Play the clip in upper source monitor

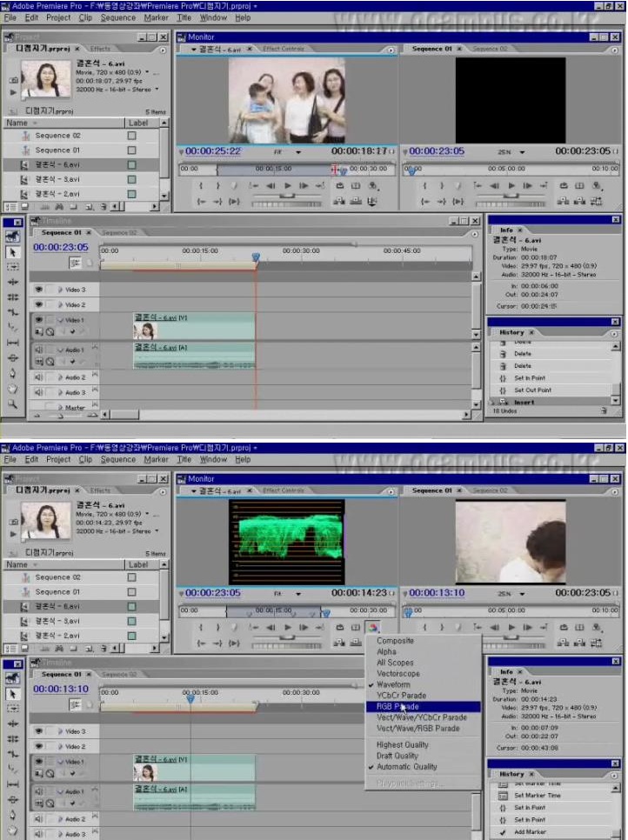(288, 186)
